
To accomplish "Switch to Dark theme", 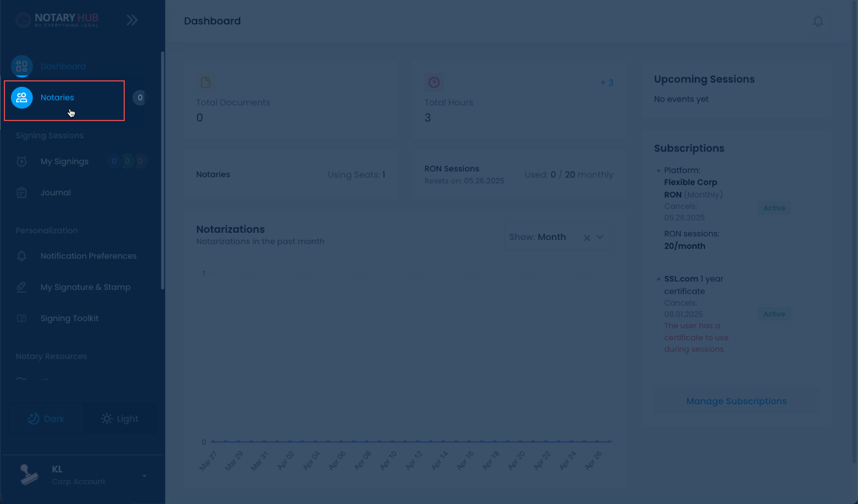I will [x=46, y=418].
